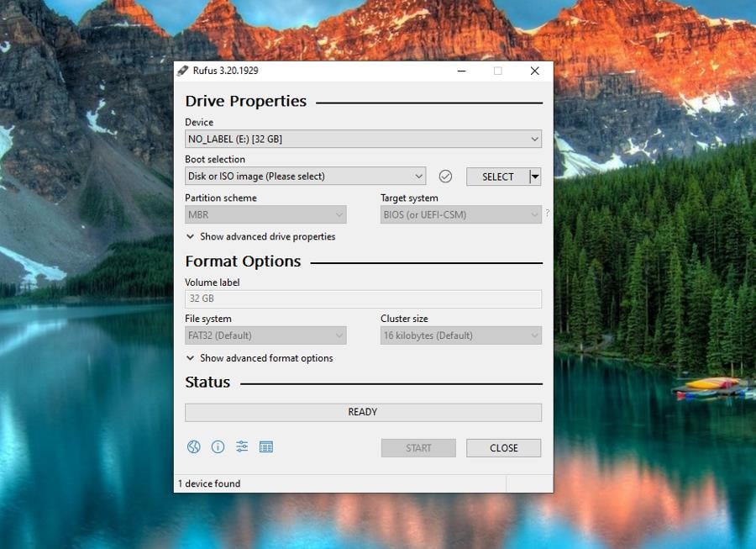This screenshot has width=756, height=549.
Task: Click the question mark beside Target system
Action: click(547, 214)
